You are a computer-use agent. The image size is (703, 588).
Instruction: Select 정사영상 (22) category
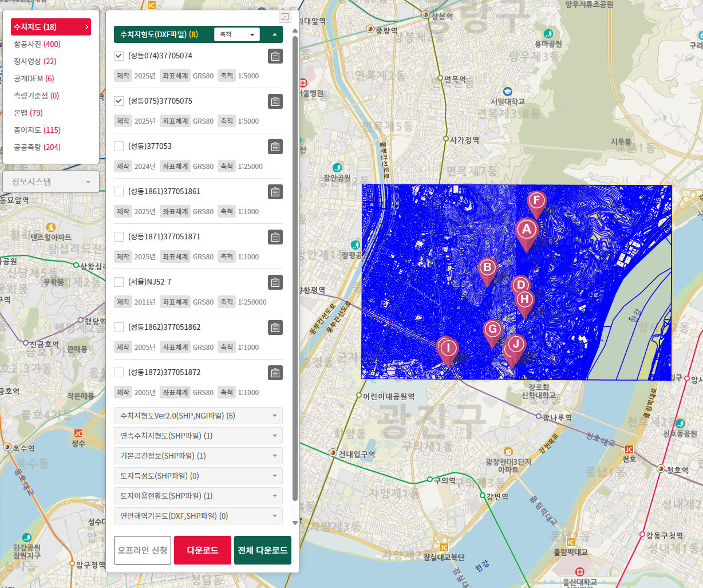point(35,61)
